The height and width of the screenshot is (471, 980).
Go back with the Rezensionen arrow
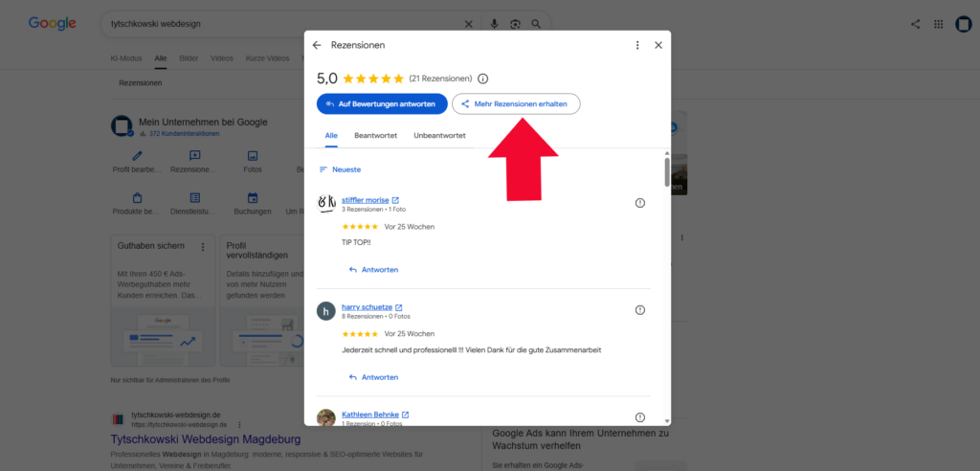click(x=316, y=45)
